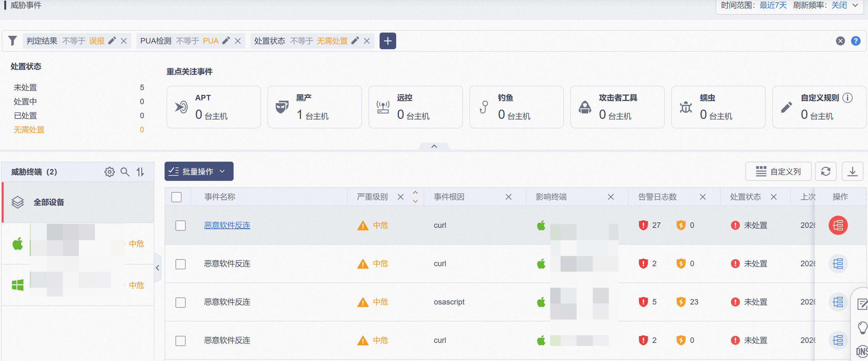Collapse the summary panel with up chevron
868x361 pixels.
[x=434, y=146]
